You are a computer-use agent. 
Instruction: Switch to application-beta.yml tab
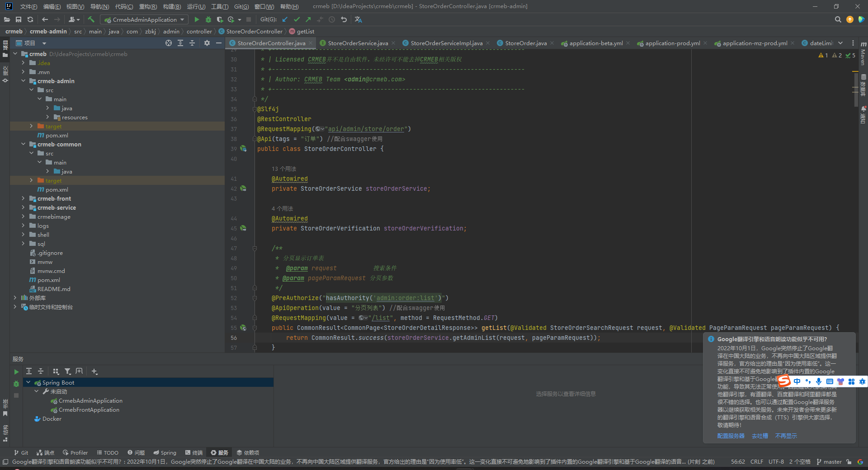(596, 43)
